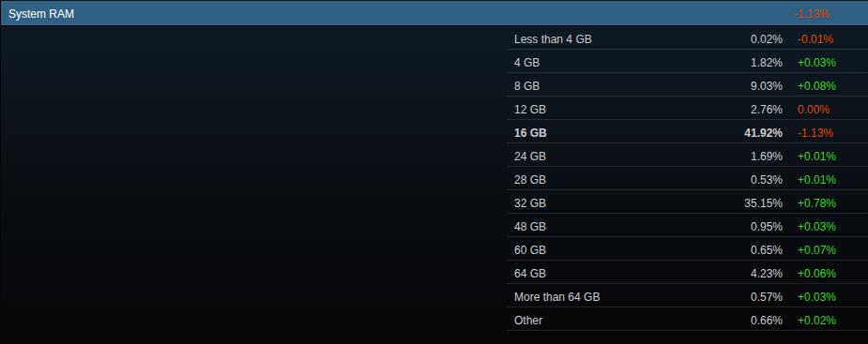Select the 48 GB label
Image resolution: width=868 pixels, height=344 pixels.
(530, 227)
